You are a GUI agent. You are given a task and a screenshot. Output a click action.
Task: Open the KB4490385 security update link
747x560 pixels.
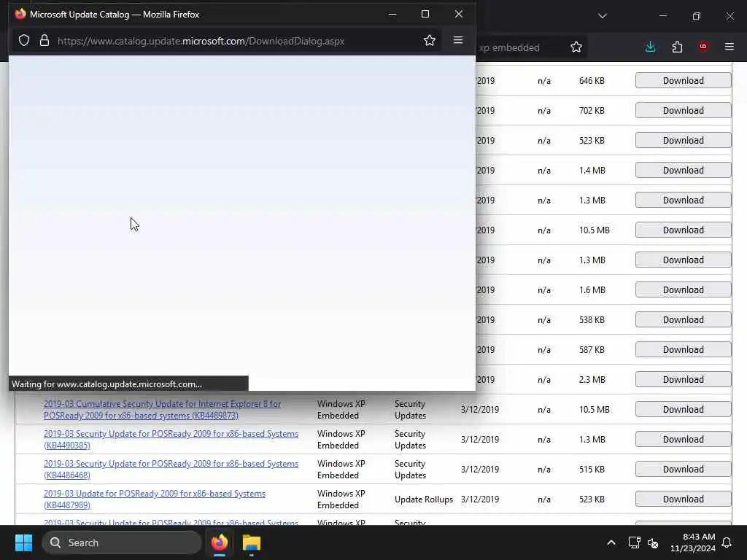coord(171,440)
